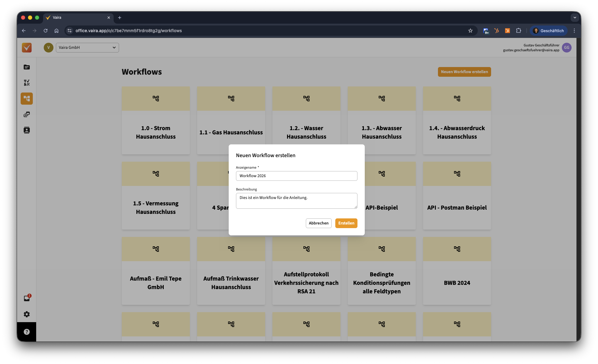Open the settings gear in sidebar

click(27, 314)
